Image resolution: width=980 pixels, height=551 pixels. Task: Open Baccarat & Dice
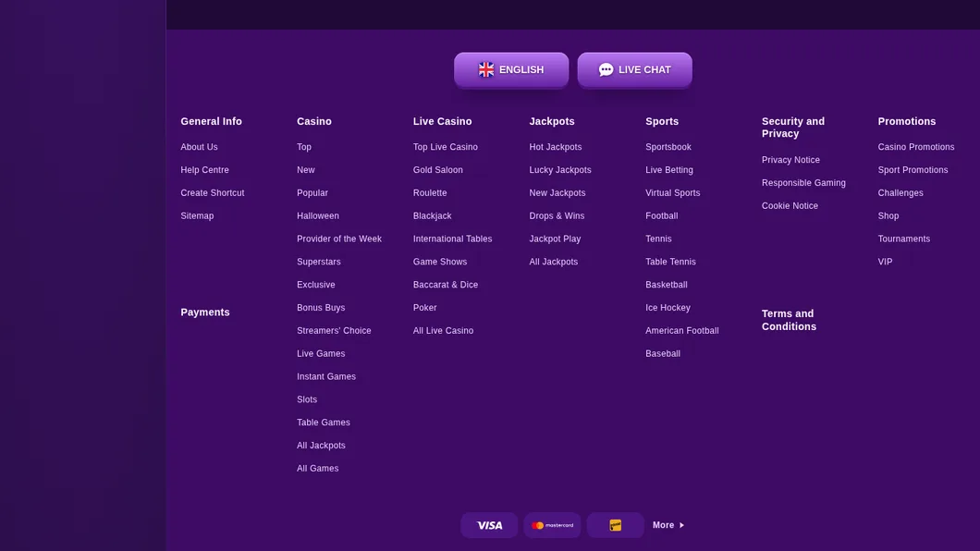[445, 285]
